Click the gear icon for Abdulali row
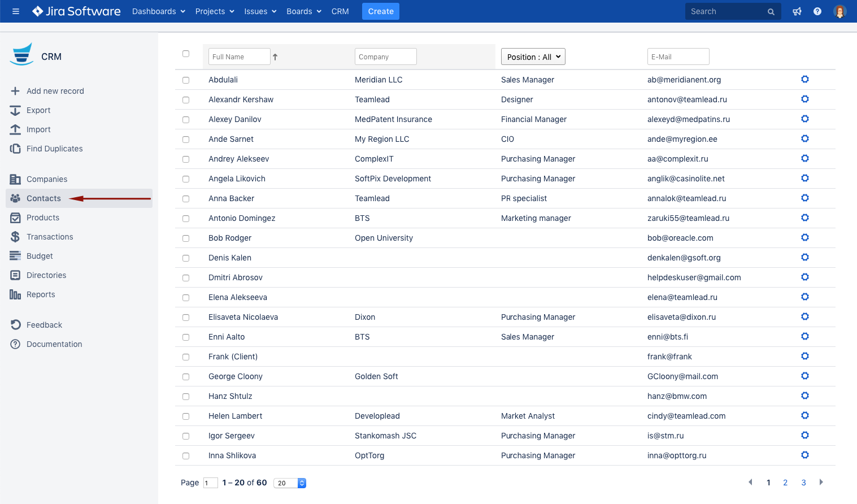This screenshot has height=504, width=857. pyautogui.click(x=805, y=80)
